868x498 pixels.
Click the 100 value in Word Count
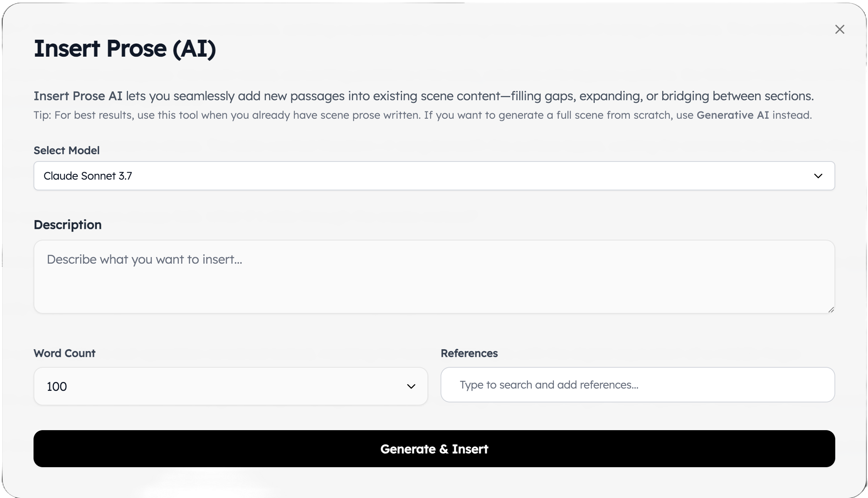[x=57, y=386]
